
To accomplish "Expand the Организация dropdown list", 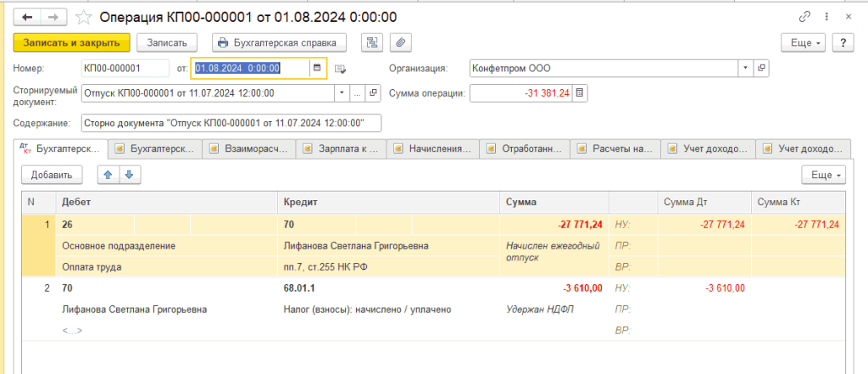I will coord(744,69).
